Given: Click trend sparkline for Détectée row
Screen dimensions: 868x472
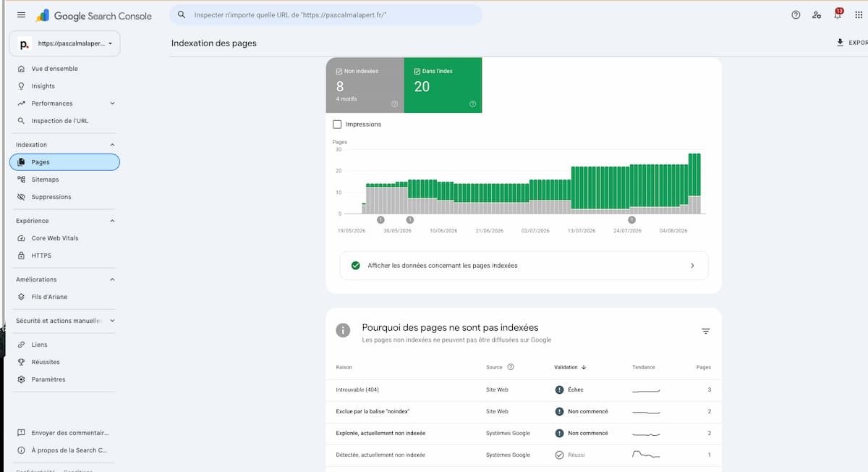Looking at the screenshot, I should (x=646, y=455).
